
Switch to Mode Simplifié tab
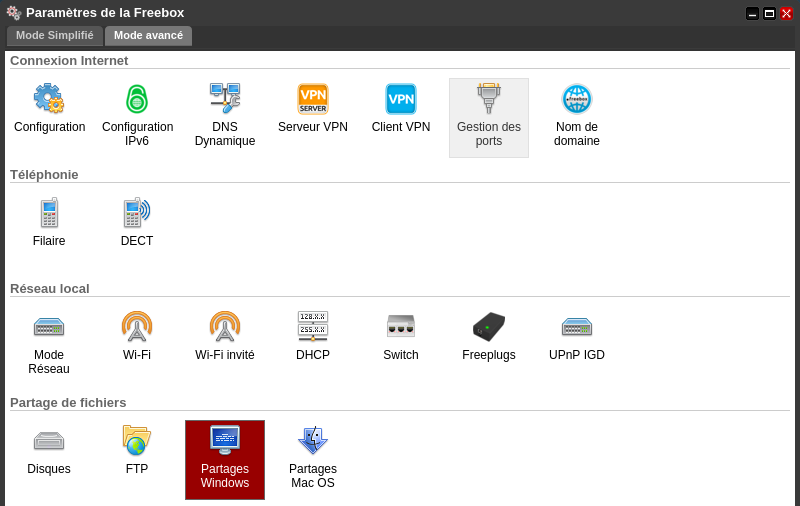coord(55,36)
